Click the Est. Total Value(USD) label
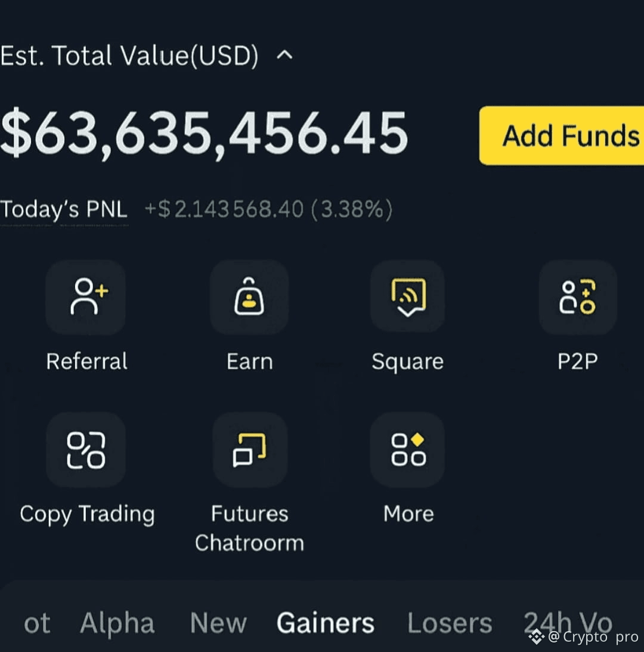The width and height of the screenshot is (644, 652). coord(129,55)
